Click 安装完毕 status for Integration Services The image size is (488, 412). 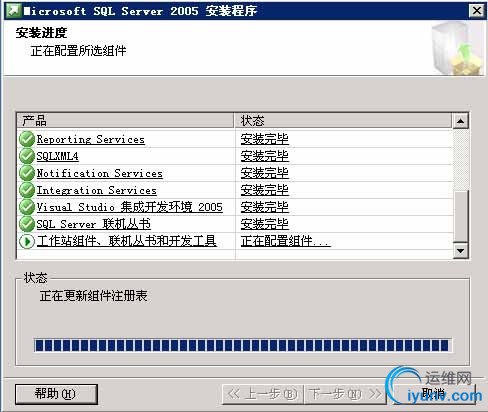[265, 190]
